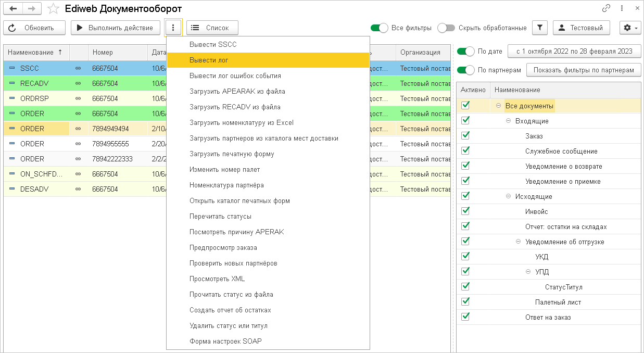Screen dimensions: 644x353
Task: Click the date range period field
Action: coord(573,51)
